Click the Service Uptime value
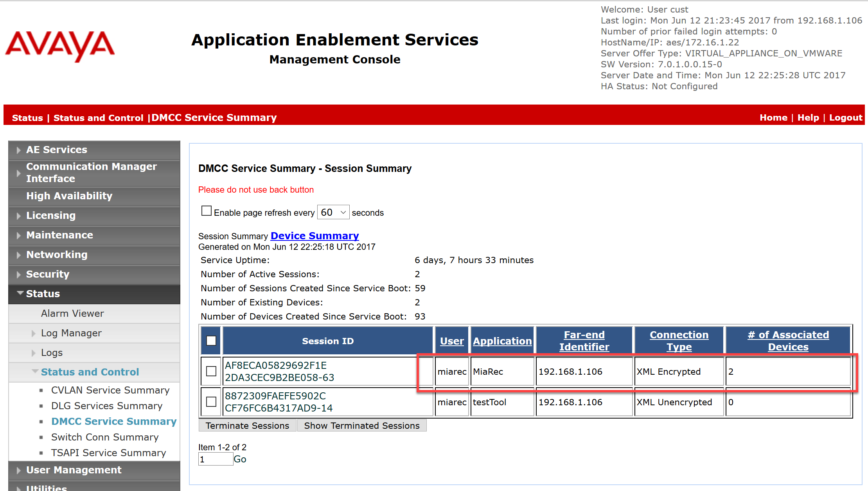This screenshot has height=491, width=868. [474, 260]
